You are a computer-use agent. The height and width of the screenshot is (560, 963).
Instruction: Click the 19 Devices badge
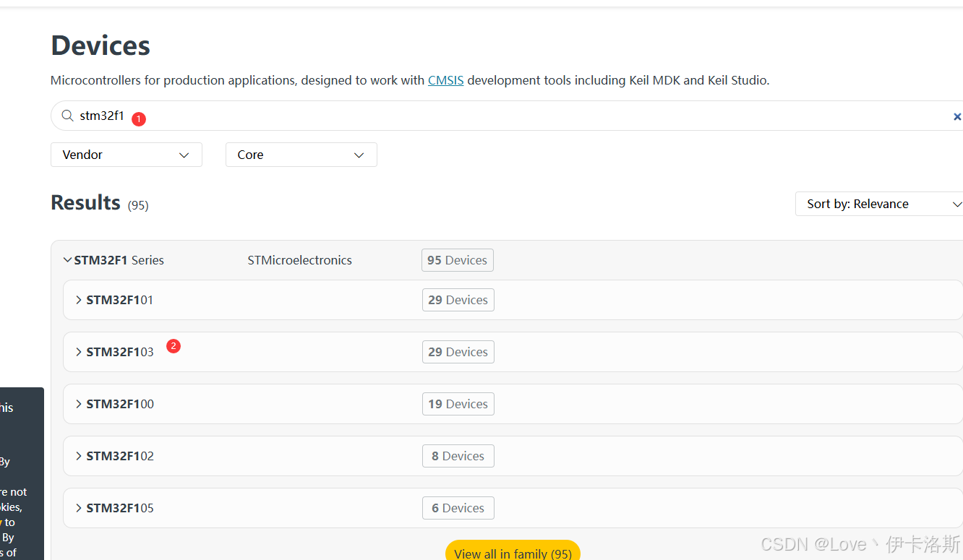coord(458,404)
